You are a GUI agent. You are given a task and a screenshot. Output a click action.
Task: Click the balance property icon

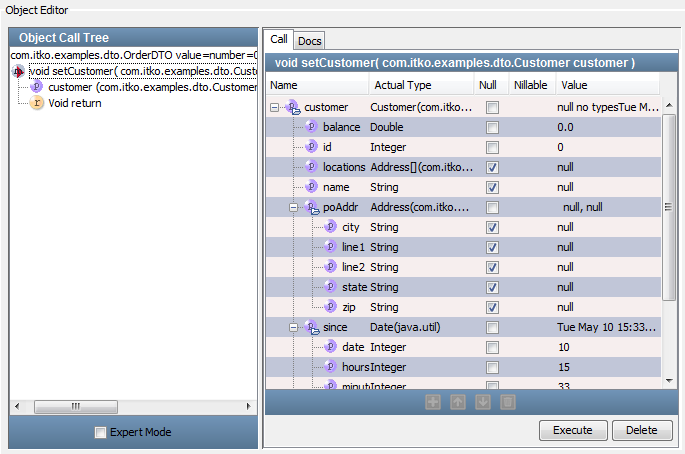click(311, 127)
